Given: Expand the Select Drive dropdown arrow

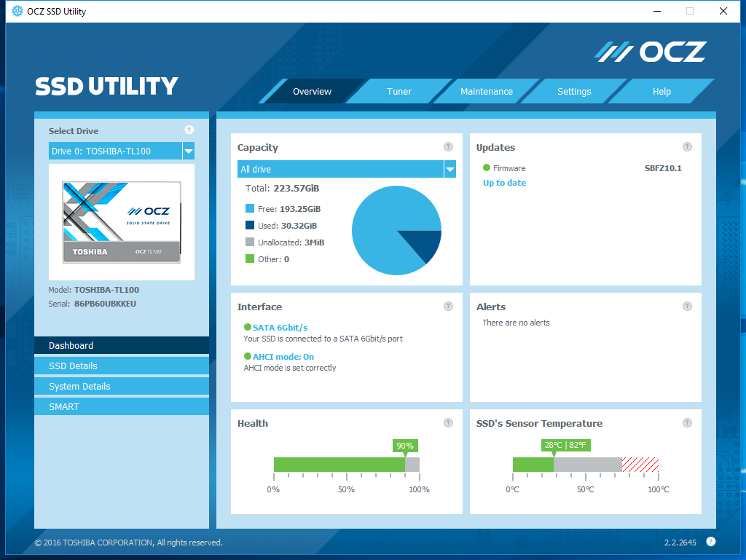Looking at the screenshot, I should (x=189, y=151).
